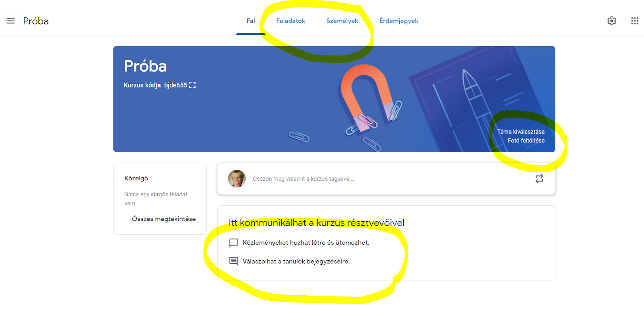Go to the Személyek tab
Image resolution: width=644 pixels, height=313 pixels.
(342, 21)
